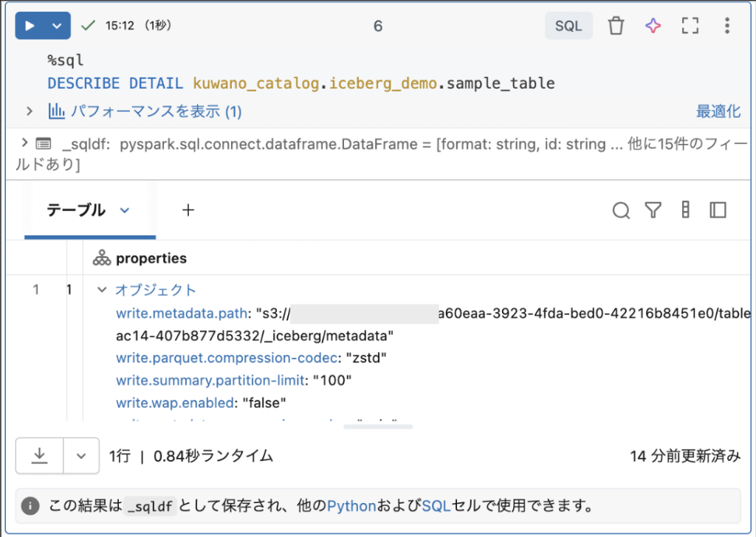This screenshot has width=756, height=537.
Task: Collapse the オブジェクト properties node
Action: pyautogui.click(x=103, y=290)
